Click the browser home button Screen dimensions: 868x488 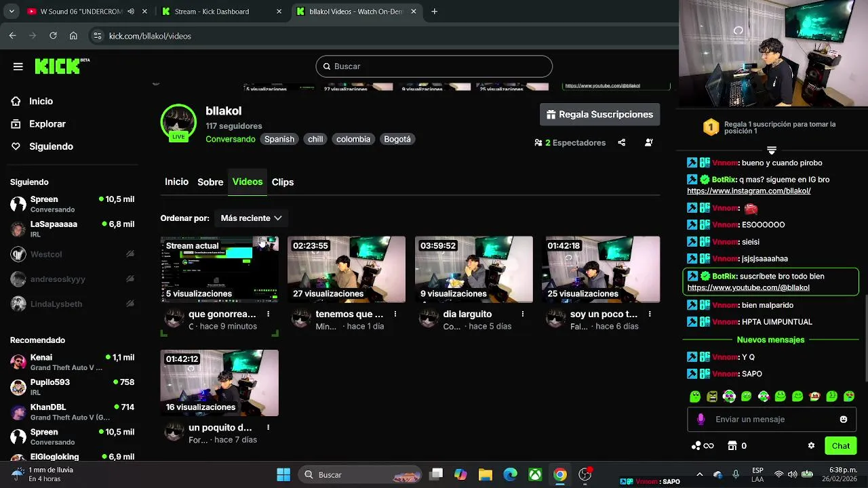point(73,36)
